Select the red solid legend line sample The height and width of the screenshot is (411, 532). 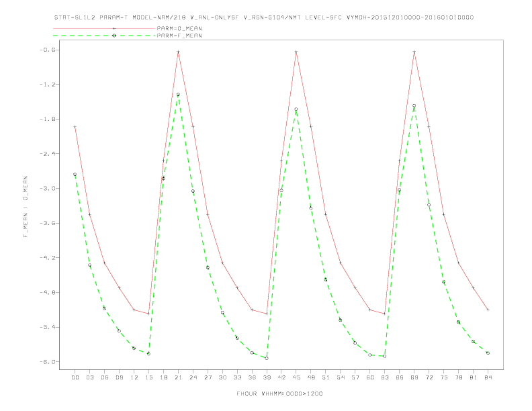click(x=104, y=28)
